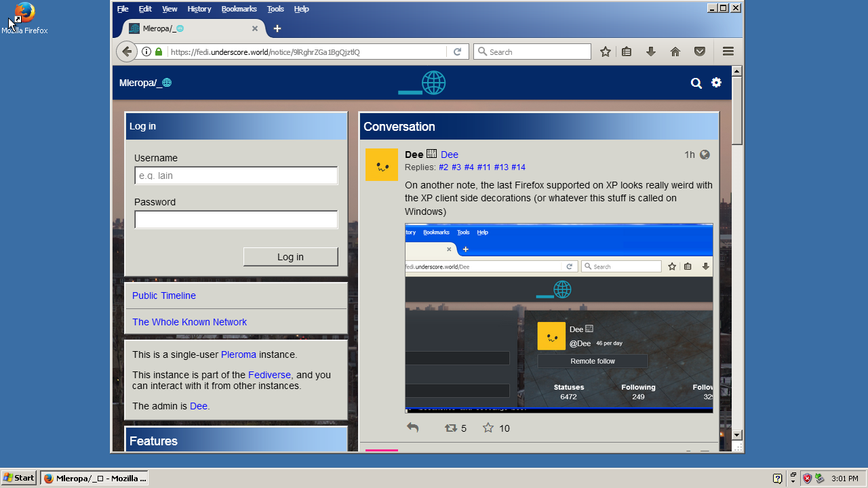Open the Downloads arrow icon
The height and width of the screenshot is (488, 868).
651,52
